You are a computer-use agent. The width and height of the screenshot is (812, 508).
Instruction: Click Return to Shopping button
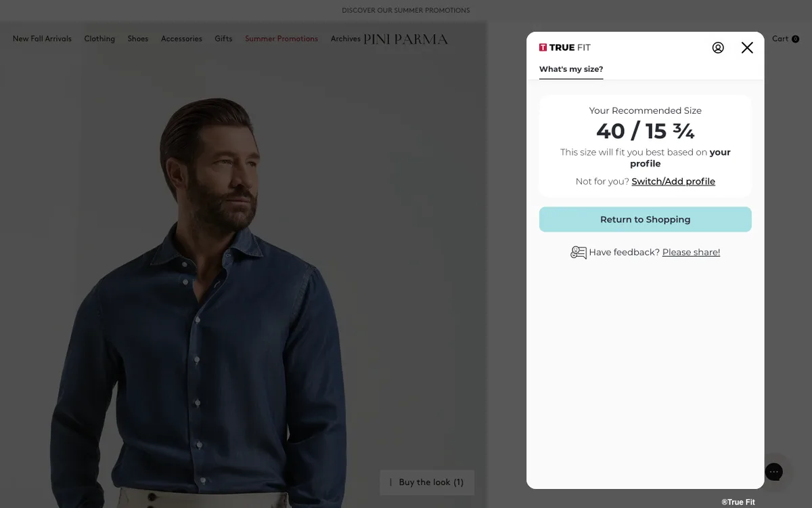646,219
